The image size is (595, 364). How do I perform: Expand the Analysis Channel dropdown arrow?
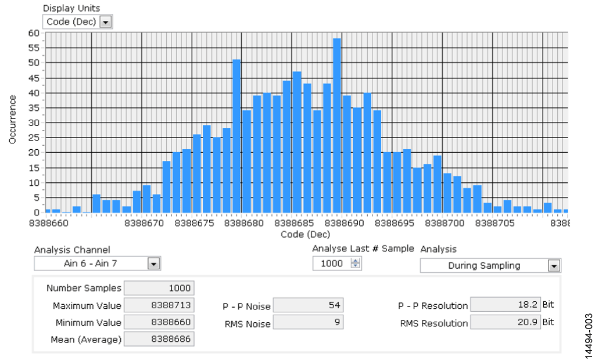[153, 264]
